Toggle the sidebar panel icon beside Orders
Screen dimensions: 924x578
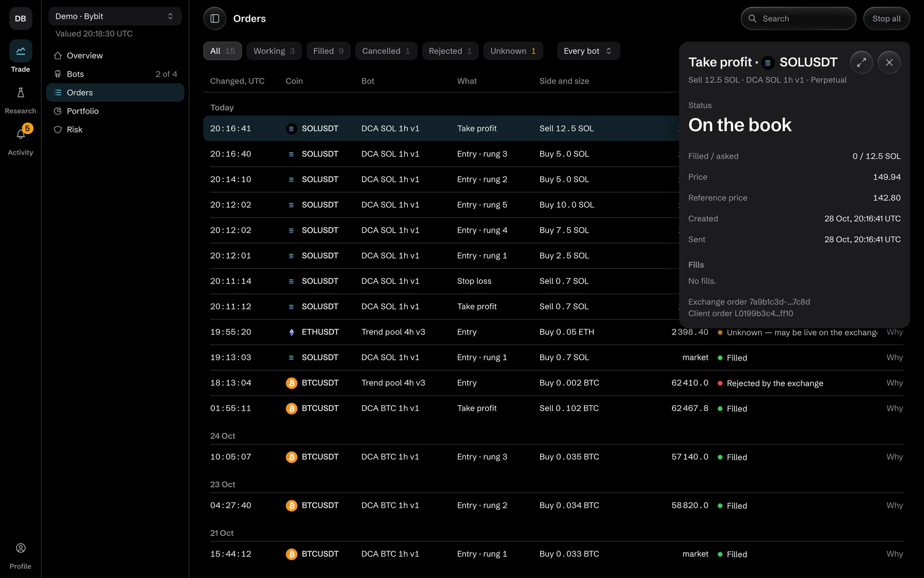214,18
